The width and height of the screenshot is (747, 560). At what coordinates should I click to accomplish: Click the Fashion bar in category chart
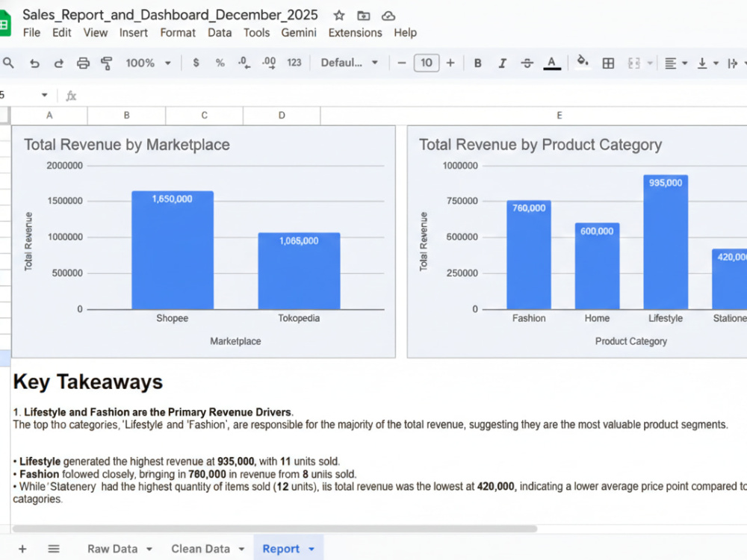click(529, 255)
